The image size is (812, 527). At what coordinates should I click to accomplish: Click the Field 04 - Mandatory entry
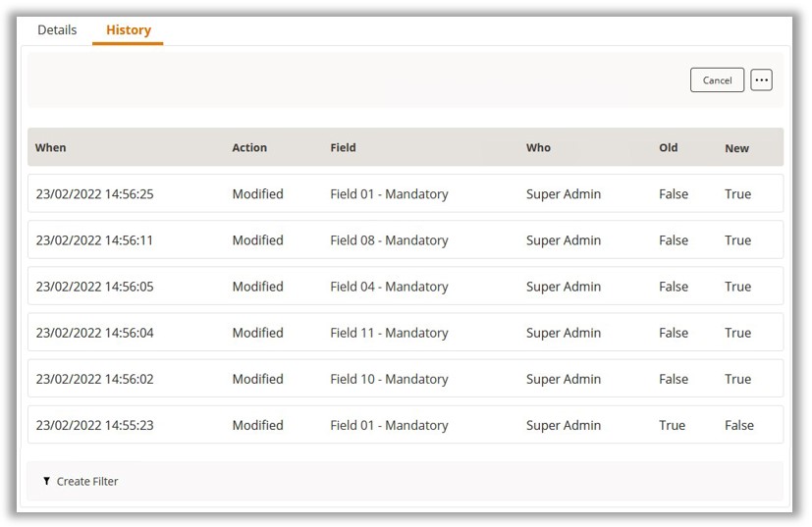point(389,287)
